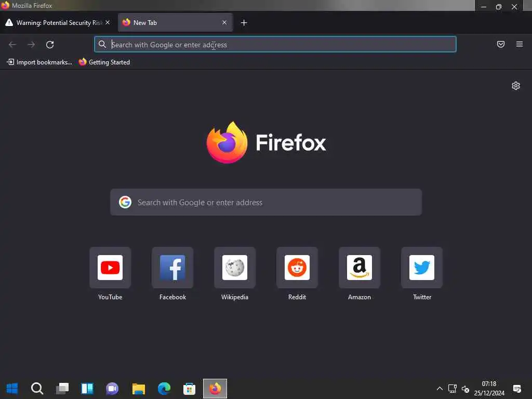Image resolution: width=532 pixels, height=399 pixels.
Task: Open Getting Started bookmark
Action: click(x=104, y=62)
